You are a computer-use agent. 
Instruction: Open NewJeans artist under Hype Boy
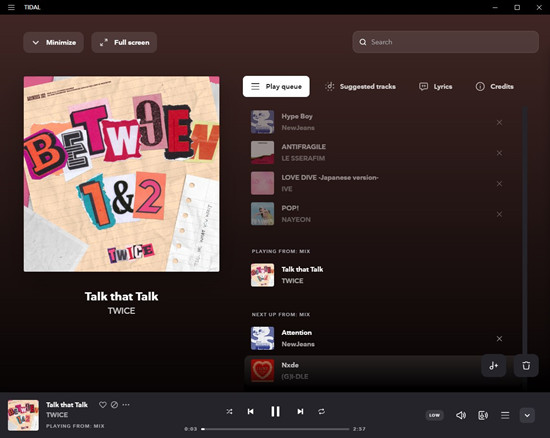click(298, 128)
